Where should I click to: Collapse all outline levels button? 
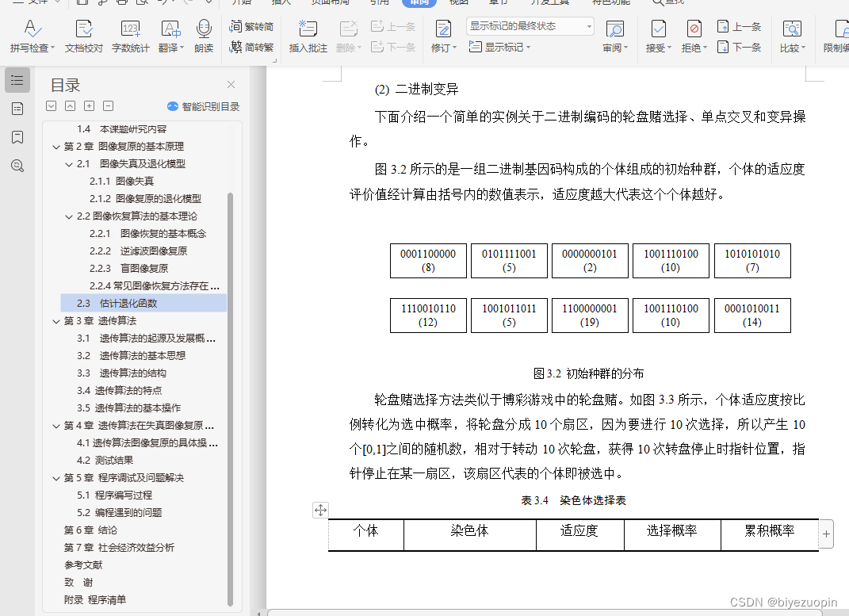71,106
